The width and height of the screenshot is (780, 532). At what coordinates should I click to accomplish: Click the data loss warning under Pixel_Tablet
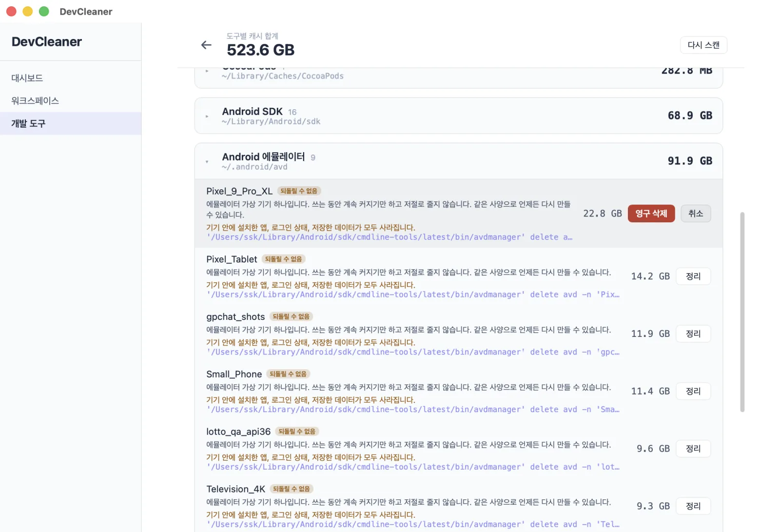point(311,285)
